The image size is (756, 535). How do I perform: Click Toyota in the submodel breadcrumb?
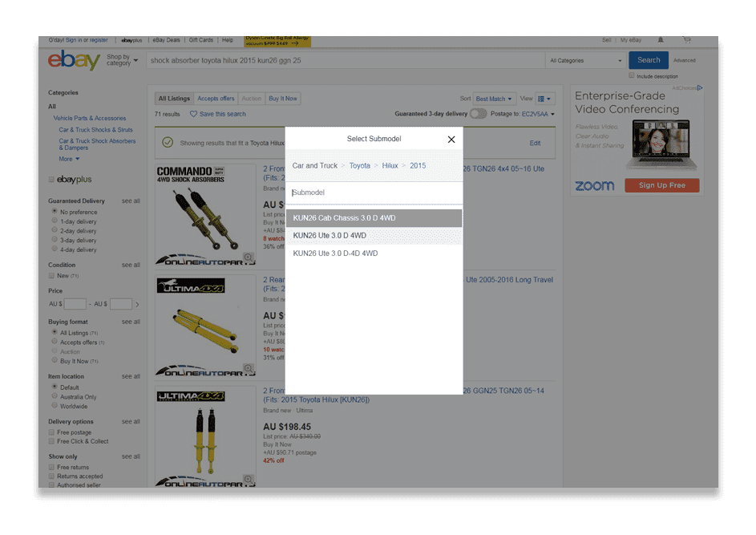(x=360, y=165)
